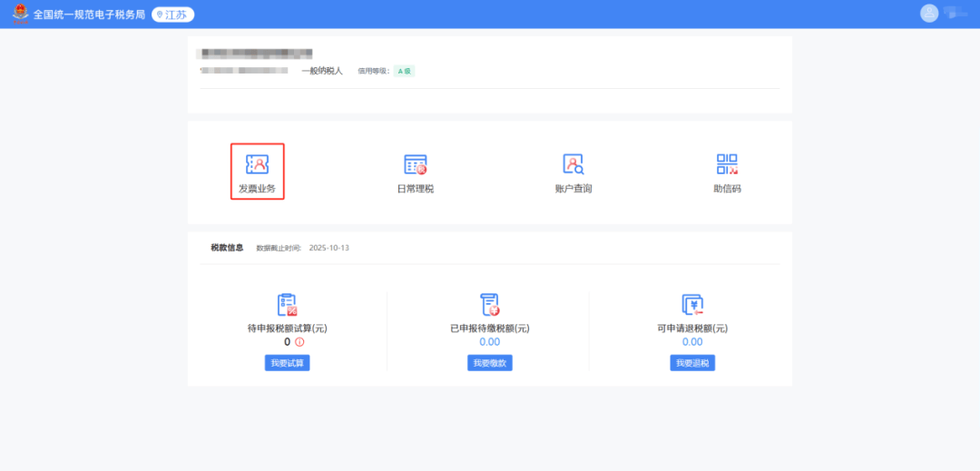Click the 待申报税额试算 clipboard icon

[x=287, y=305]
